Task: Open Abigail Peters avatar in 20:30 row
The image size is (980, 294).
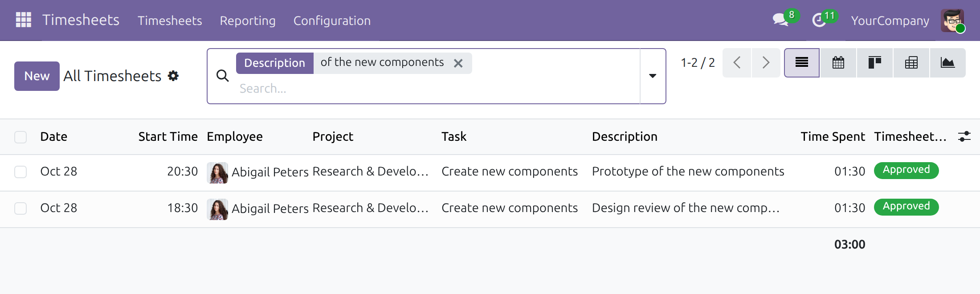Action: tap(218, 173)
